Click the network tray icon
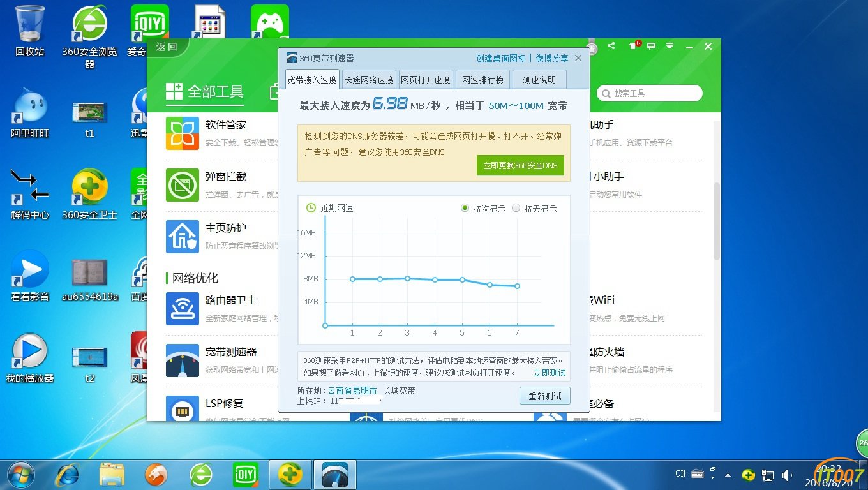This screenshot has width=868, height=490. 768,475
